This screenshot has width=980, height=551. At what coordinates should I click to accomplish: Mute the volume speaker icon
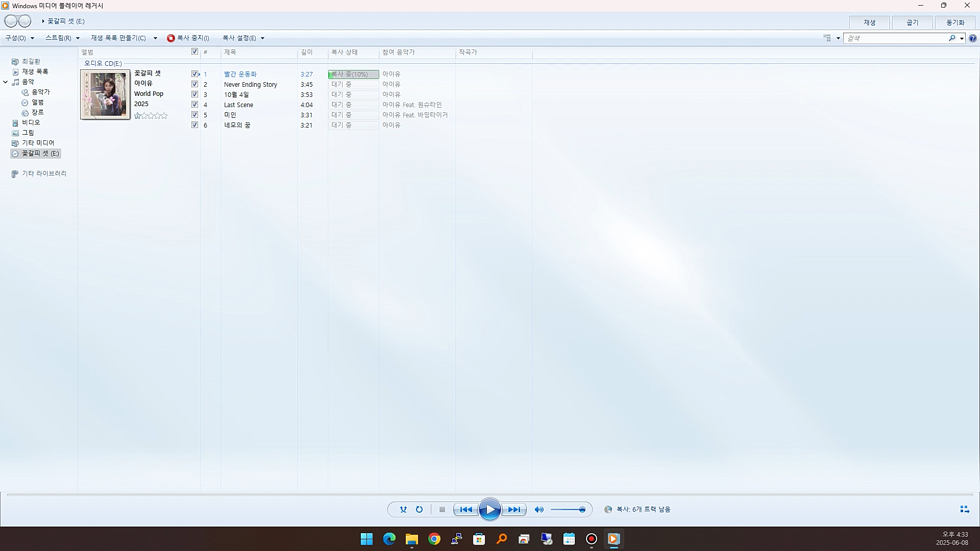tap(539, 509)
